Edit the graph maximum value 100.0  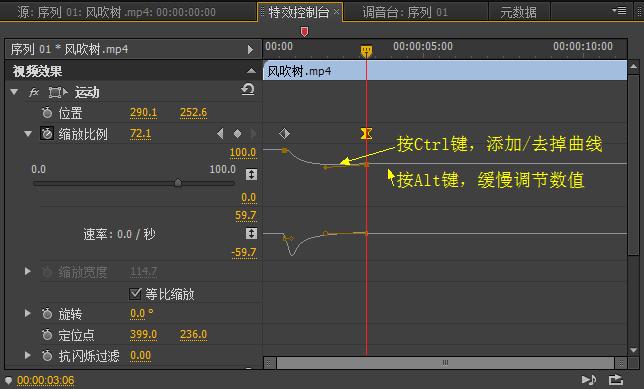pyautogui.click(x=243, y=152)
